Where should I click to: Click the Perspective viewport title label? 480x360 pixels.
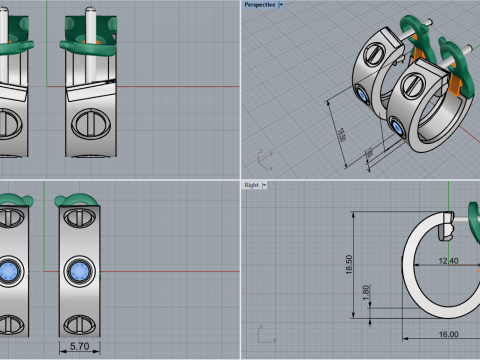click(x=260, y=5)
